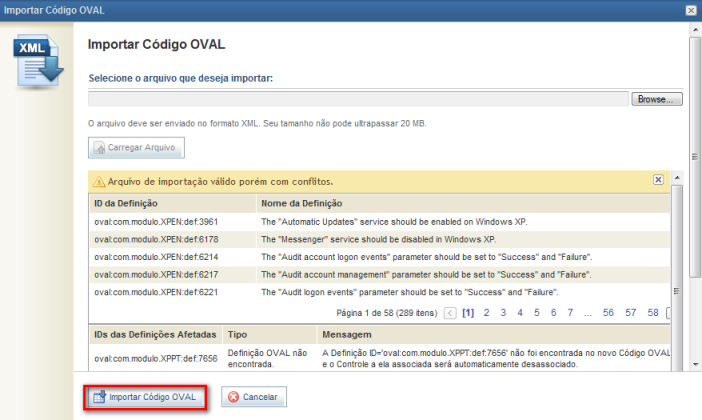Click the Mensagem column header
702x420 pixels.
[494, 335]
